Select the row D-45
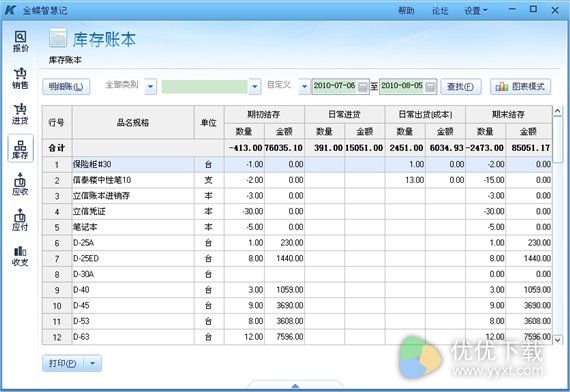 [297, 305]
